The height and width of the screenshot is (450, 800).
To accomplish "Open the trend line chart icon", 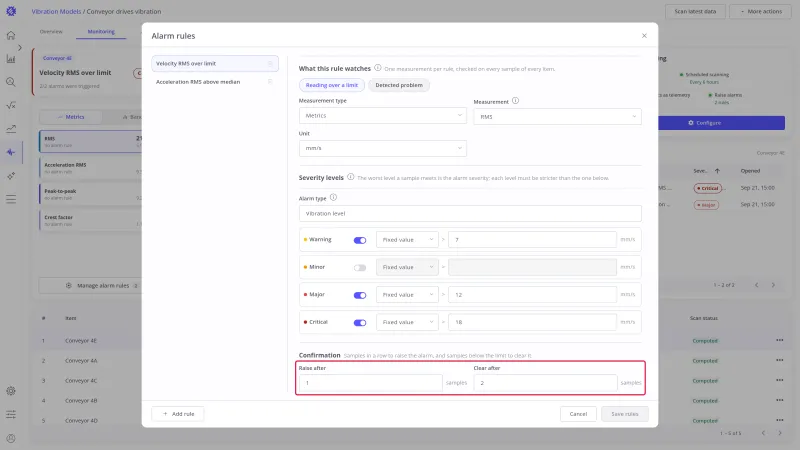I will 11,129.
